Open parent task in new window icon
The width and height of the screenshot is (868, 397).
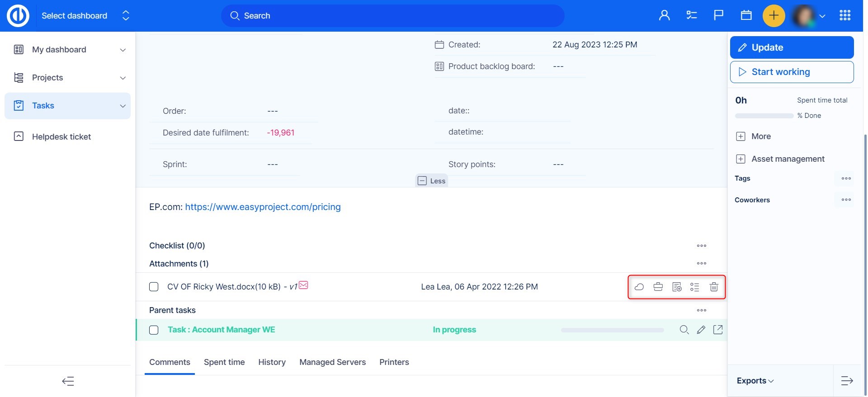(x=717, y=330)
